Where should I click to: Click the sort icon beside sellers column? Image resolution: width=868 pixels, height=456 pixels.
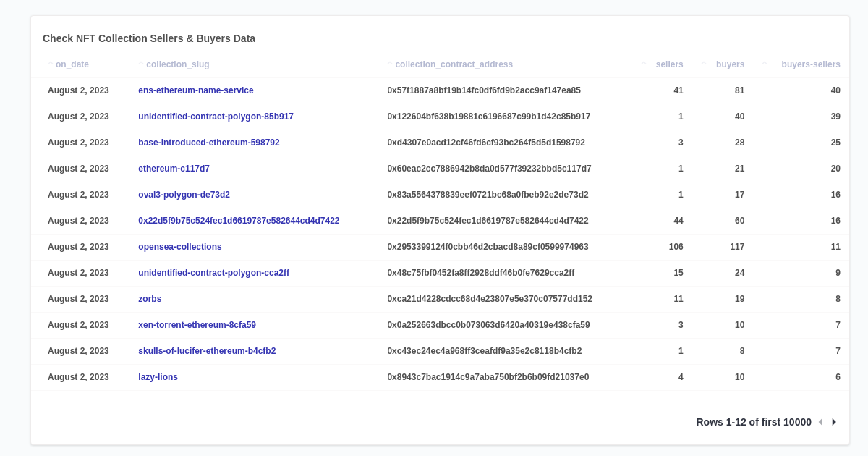tap(643, 64)
